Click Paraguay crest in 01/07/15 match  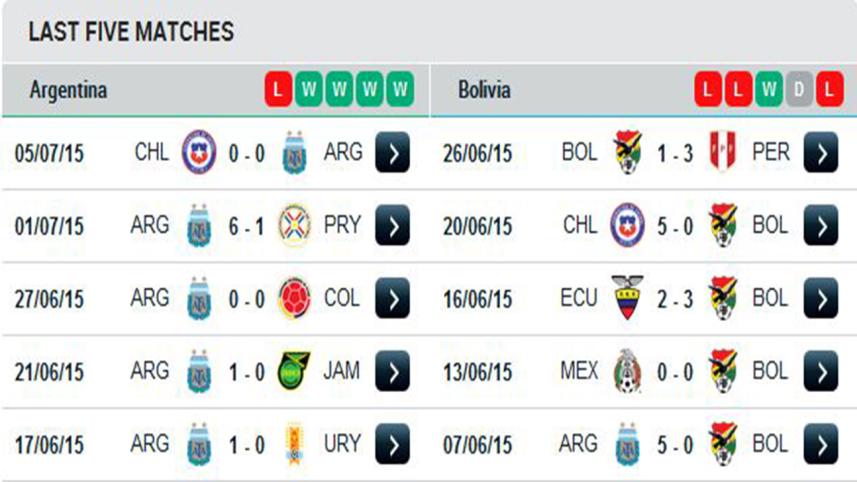294,226
